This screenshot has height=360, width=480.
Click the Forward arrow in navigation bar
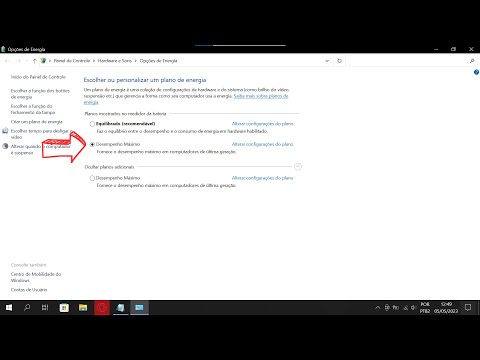18,61
